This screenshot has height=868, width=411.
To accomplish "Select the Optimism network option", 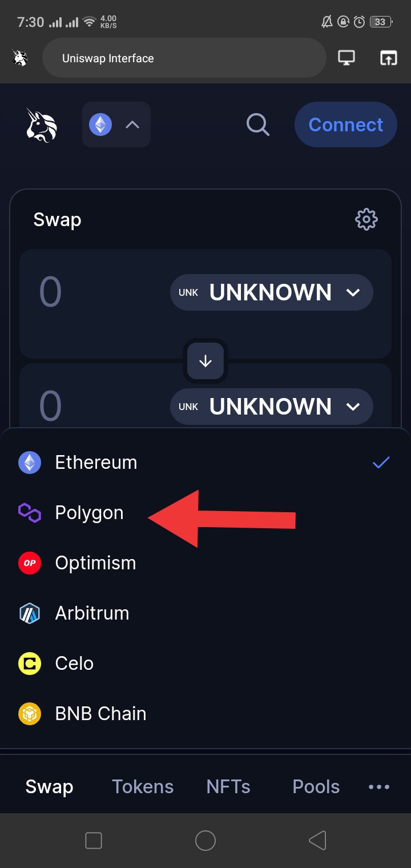I will coord(95,563).
